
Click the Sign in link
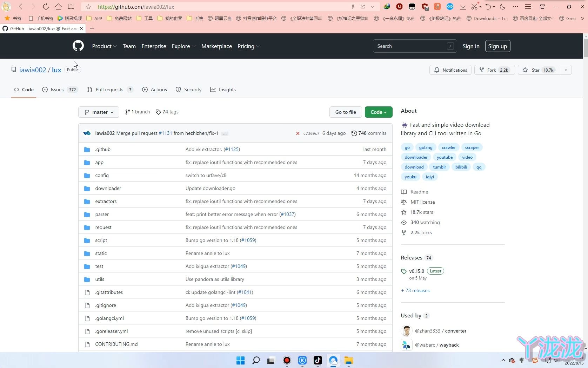471,46
